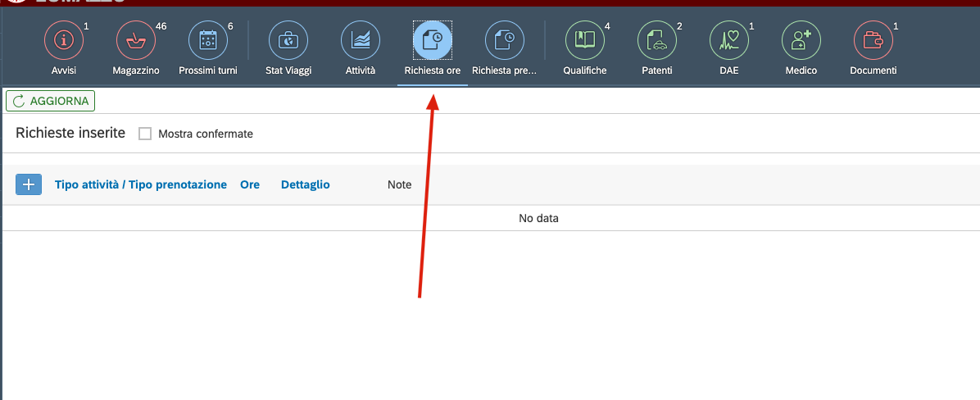Click the AGGIORNA refresh button
980x400 pixels.
coord(51,101)
